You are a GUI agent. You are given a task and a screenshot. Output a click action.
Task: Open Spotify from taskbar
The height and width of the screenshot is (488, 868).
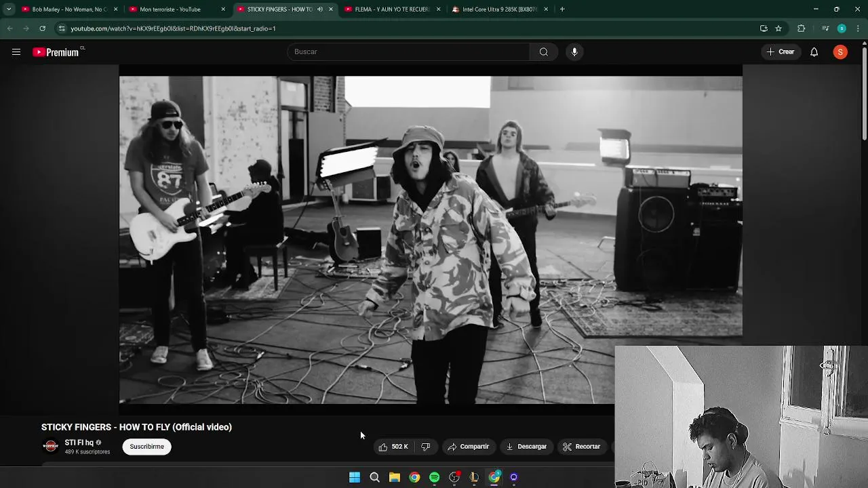(434, 477)
